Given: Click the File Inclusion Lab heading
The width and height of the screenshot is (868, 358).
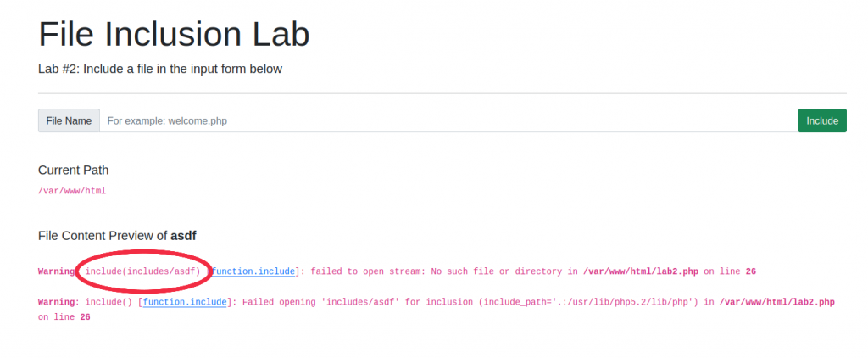Looking at the screenshot, I should tap(174, 34).
